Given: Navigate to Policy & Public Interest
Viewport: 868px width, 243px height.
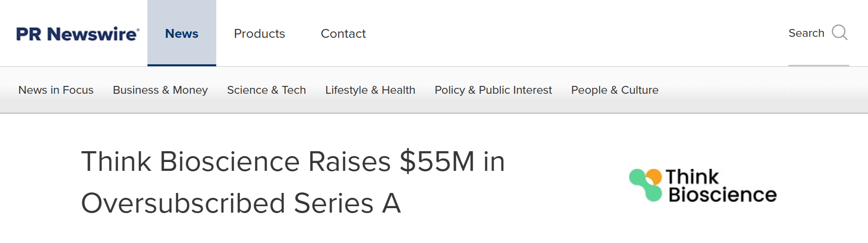Looking at the screenshot, I should [493, 90].
